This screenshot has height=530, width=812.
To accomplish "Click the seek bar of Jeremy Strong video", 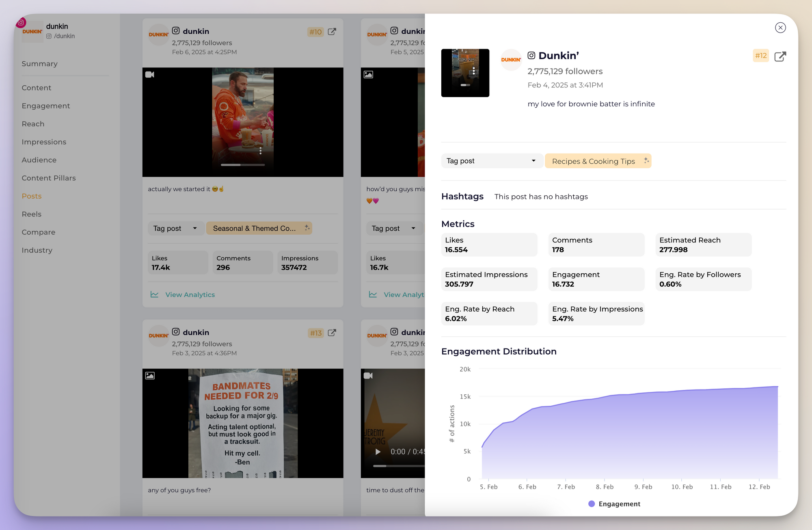I will 399,466.
